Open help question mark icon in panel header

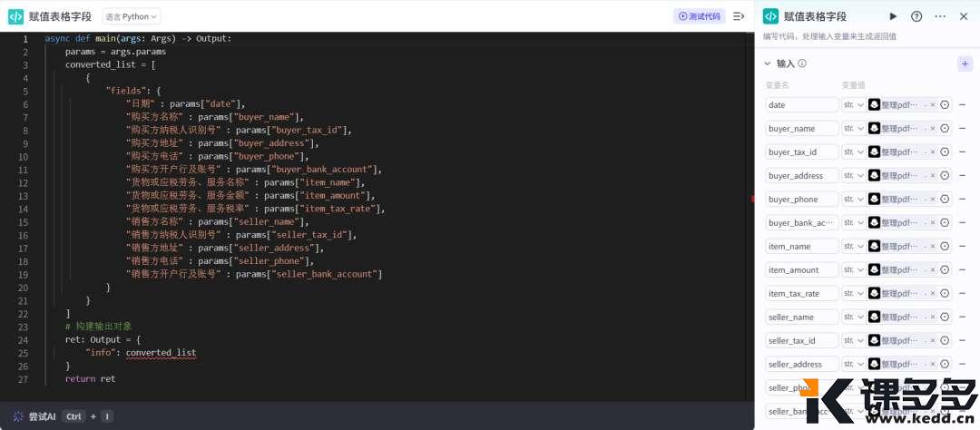tap(916, 17)
